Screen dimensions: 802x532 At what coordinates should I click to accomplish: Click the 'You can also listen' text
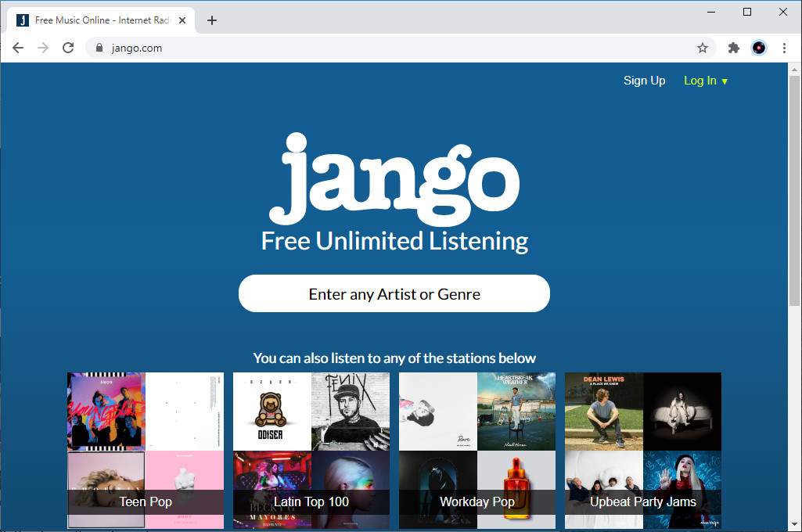pyautogui.click(x=394, y=358)
